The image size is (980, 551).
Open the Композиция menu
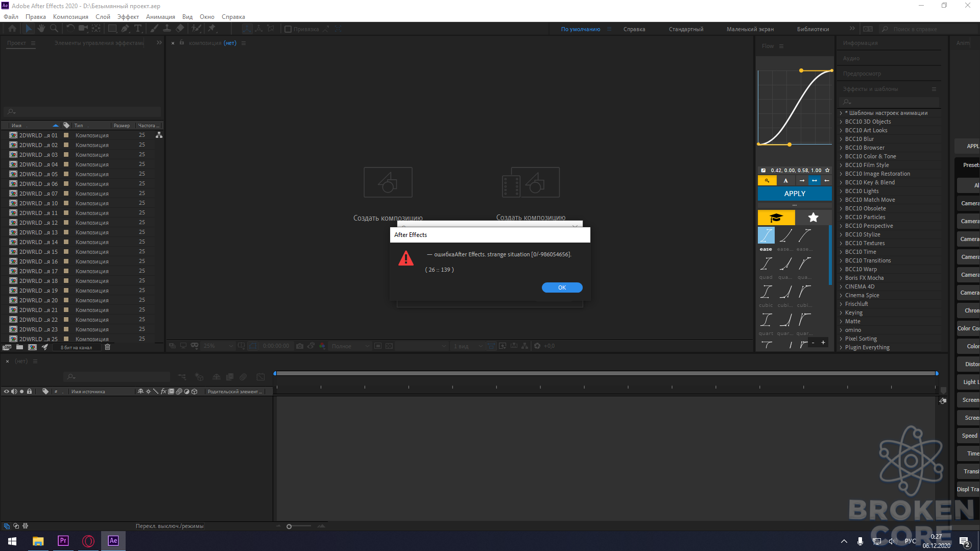coord(70,16)
